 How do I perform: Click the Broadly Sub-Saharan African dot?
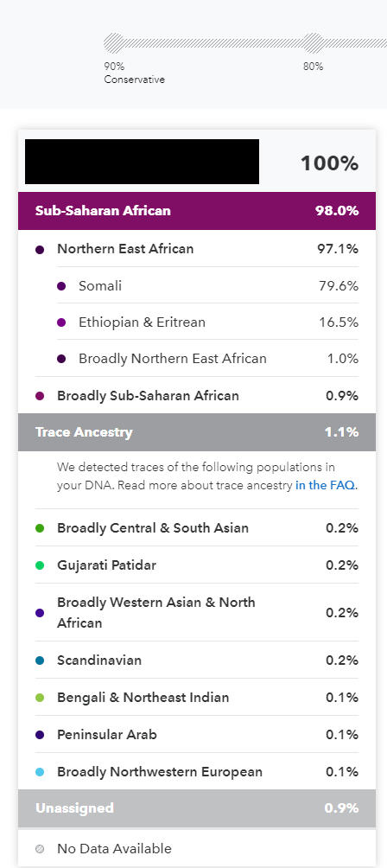coord(40,396)
